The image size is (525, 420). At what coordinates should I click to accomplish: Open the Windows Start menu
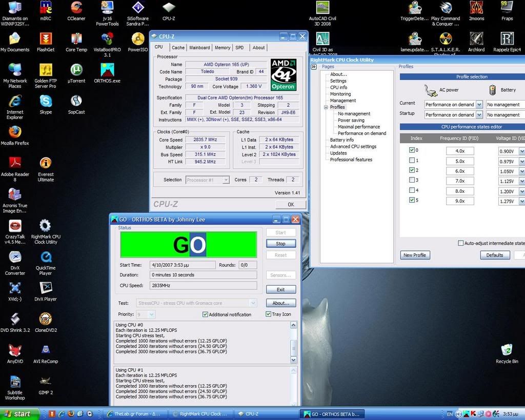click(x=19, y=414)
